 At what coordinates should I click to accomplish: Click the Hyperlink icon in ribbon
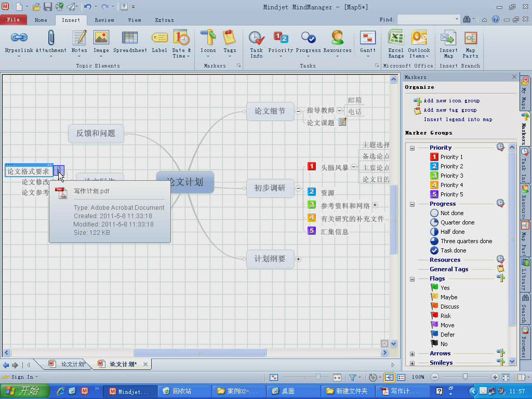coord(19,37)
